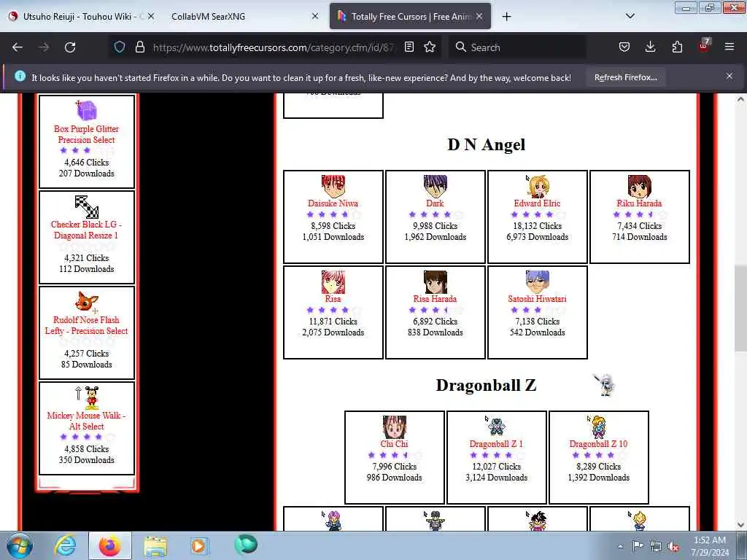The height and width of the screenshot is (560, 747).
Task: Click the Dragonball Z 1 cursor image
Action: [495, 426]
